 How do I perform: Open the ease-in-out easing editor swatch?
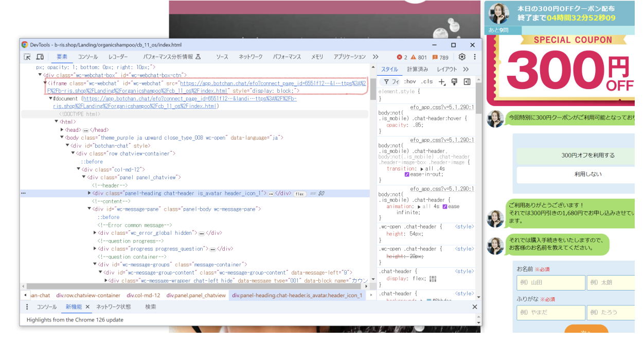(407, 175)
